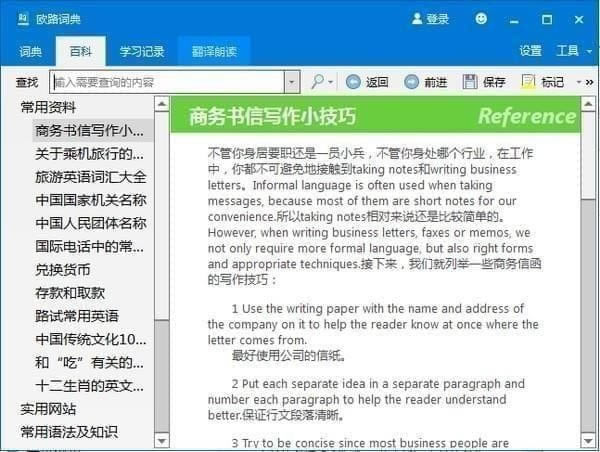This screenshot has width=600, height=452.
Task: Open the 工具 dropdown menu
Action: 574,51
